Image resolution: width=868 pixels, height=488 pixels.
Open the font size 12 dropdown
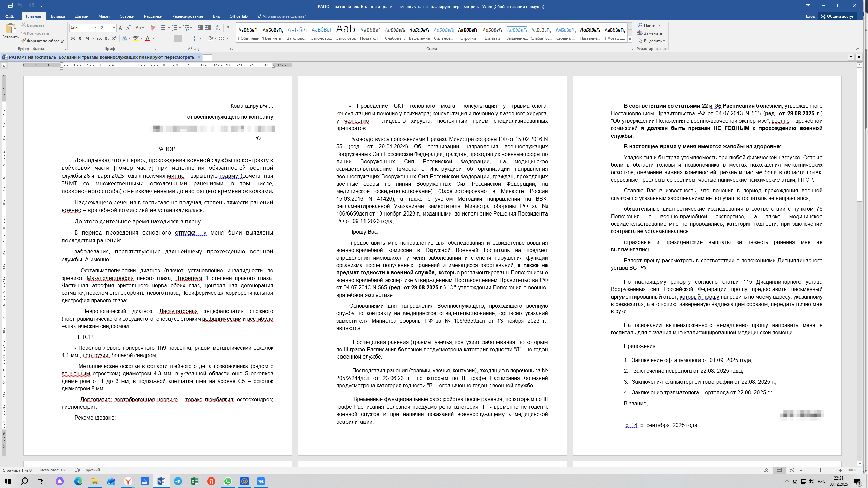coord(114,28)
